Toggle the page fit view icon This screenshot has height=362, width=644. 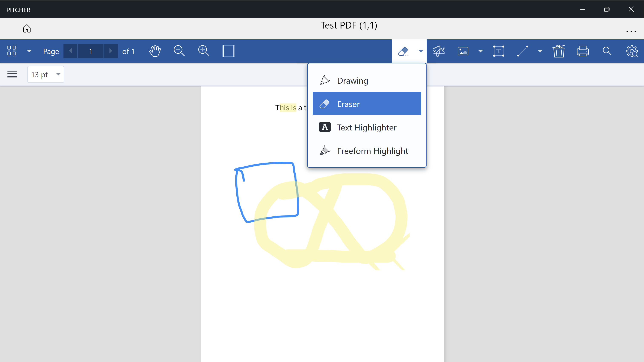pyautogui.click(x=229, y=51)
